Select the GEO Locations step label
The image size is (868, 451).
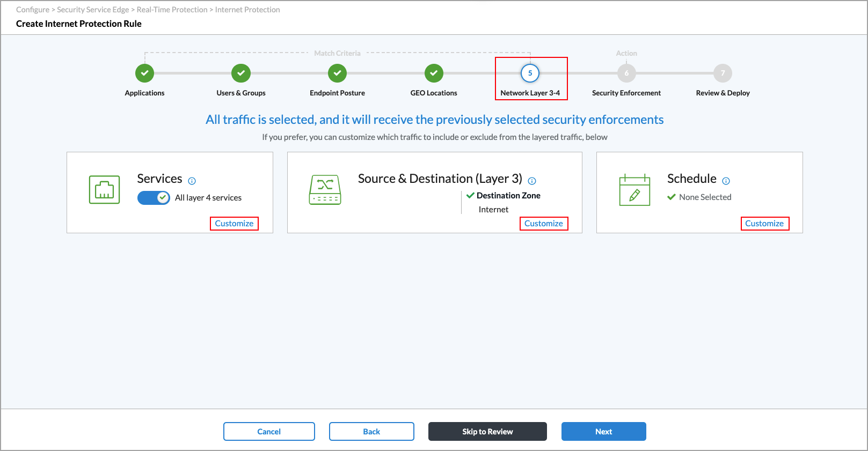(434, 93)
